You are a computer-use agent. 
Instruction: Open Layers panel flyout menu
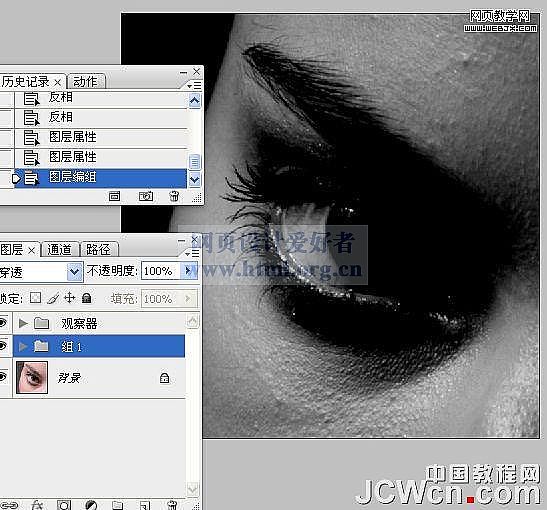(x=192, y=254)
